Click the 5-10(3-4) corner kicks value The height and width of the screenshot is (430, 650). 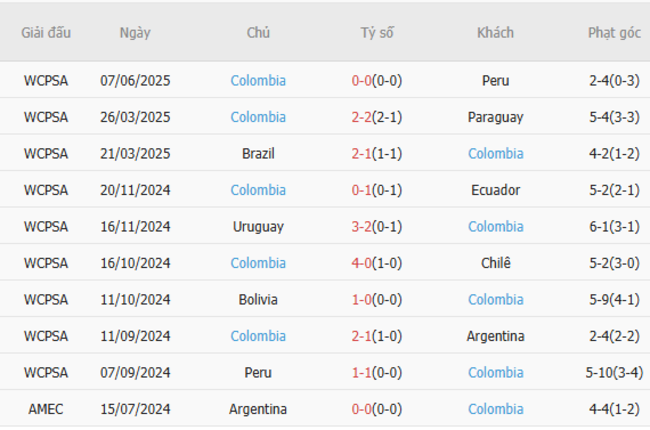pyautogui.click(x=614, y=373)
